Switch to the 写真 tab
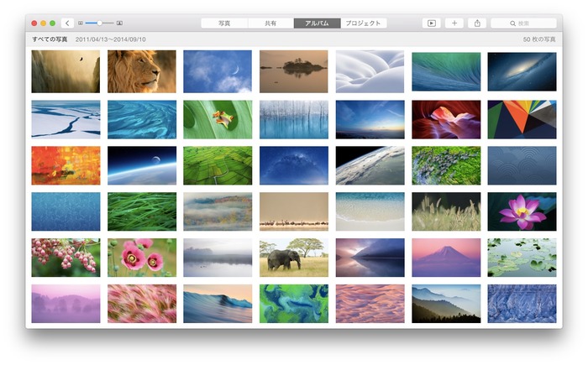Screen dimensions: 588x365 pyautogui.click(x=224, y=23)
